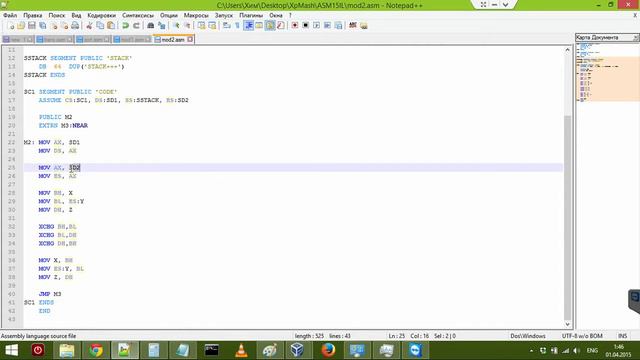Open the Плагины menu
Screen dimensions: 640x360
tap(251, 15)
